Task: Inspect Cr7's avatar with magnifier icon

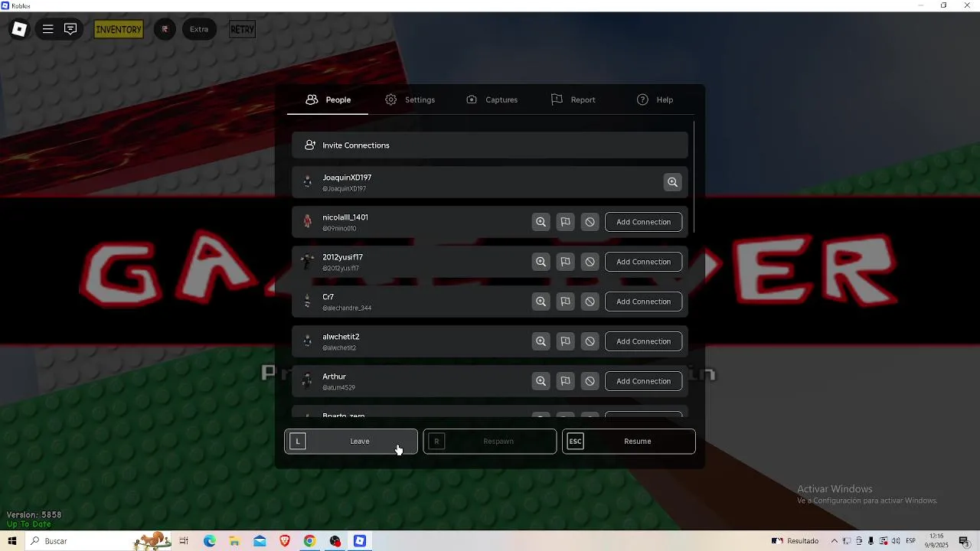Action: [x=541, y=302]
